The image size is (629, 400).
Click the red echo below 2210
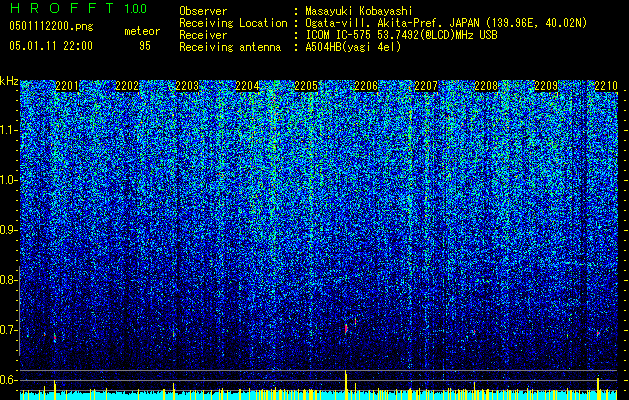[598, 333]
